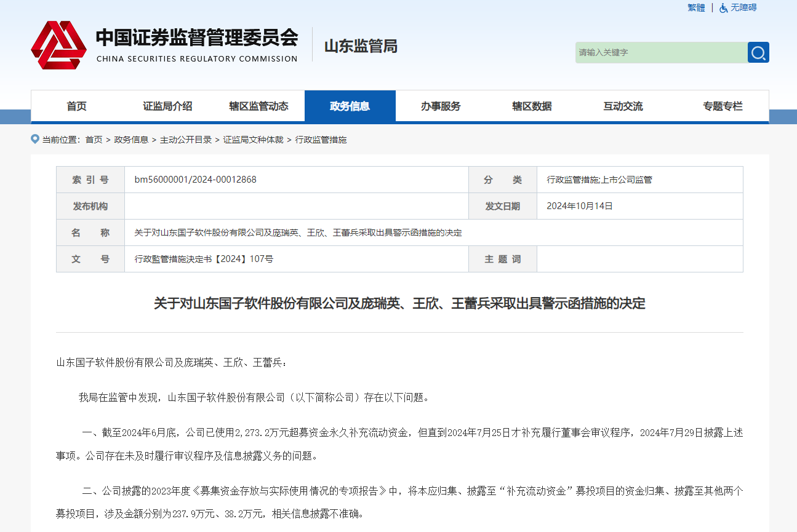The width and height of the screenshot is (797, 532).
Task: Click 首页 in the breadcrumb path
Action: [94, 140]
